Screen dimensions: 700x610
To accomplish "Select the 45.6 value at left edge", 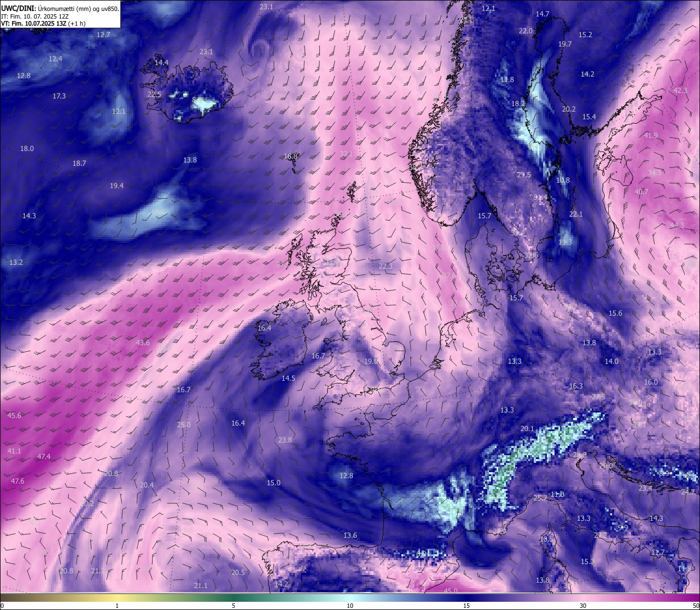I will point(14,415).
